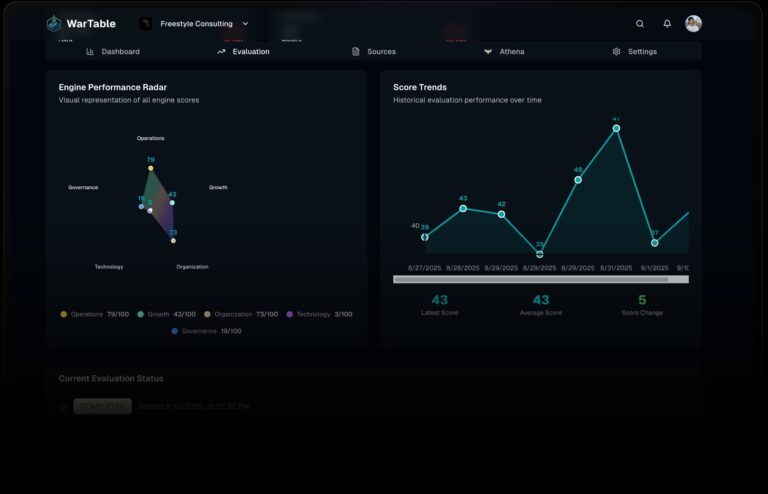This screenshot has width=768, height=494.
Task: Click the Settings gear icon
Action: (x=616, y=52)
